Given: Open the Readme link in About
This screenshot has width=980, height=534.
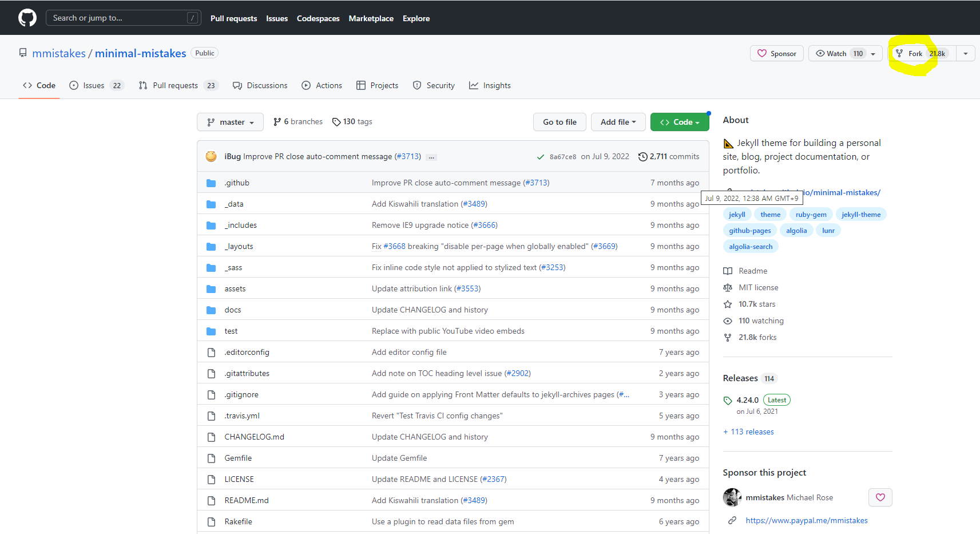Looking at the screenshot, I should 745,271.
